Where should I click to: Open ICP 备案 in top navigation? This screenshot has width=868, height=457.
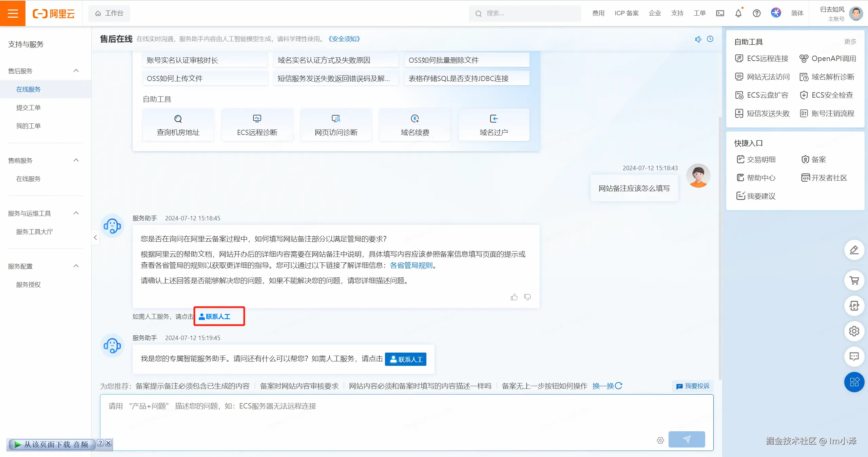point(626,13)
